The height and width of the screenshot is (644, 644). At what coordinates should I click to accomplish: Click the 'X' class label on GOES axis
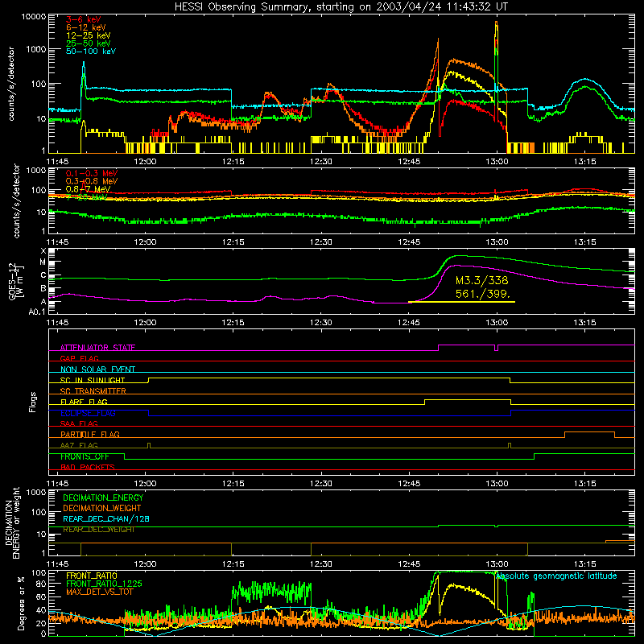click(x=43, y=251)
